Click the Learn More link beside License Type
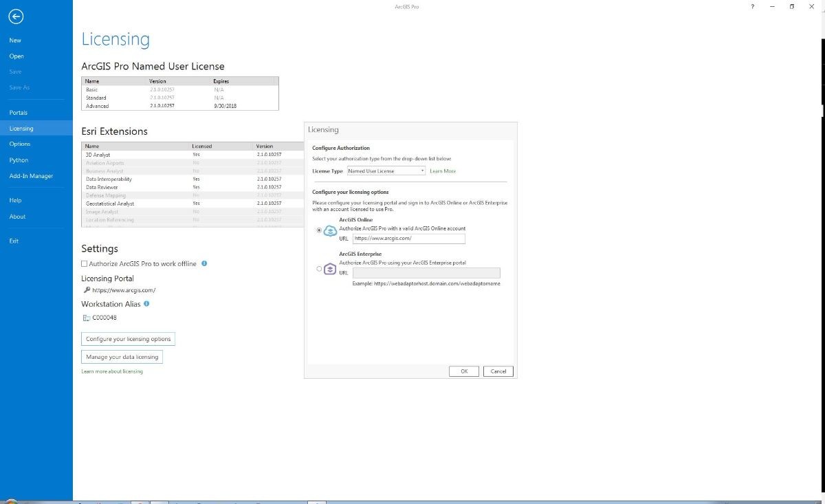The height and width of the screenshot is (504, 825). point(442,171)
